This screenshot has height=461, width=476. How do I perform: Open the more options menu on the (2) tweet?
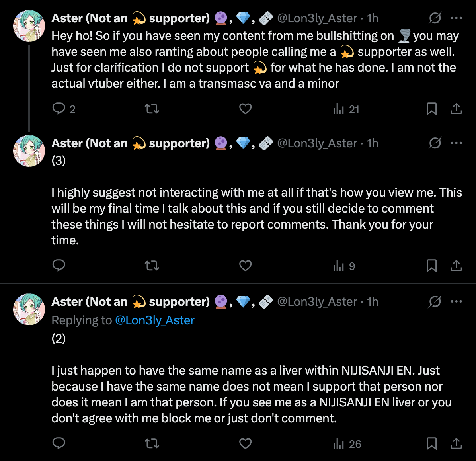[456, 302]
